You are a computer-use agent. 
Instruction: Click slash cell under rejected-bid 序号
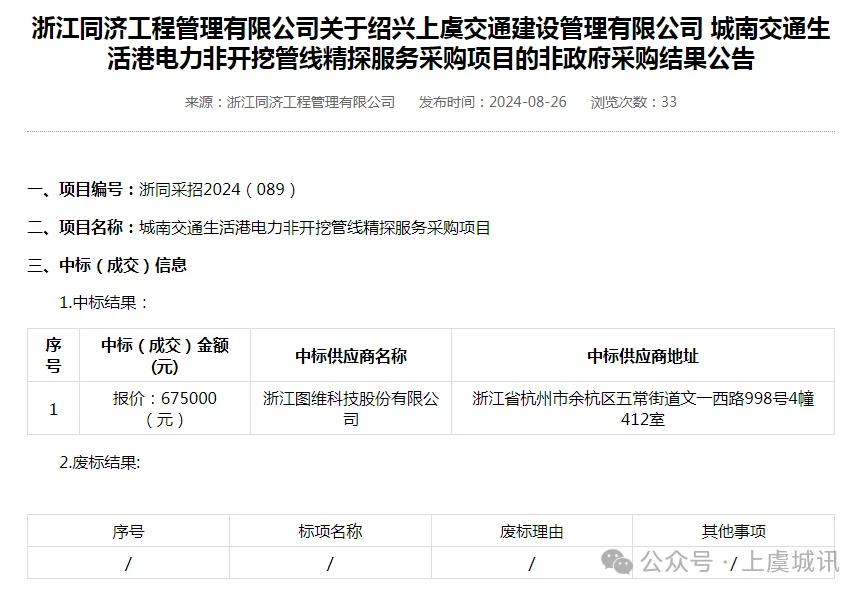(x=128, y=563)
